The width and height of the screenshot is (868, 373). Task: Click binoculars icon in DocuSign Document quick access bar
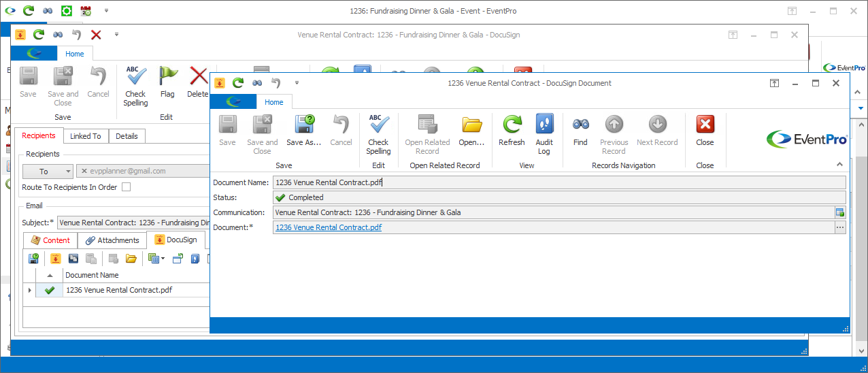click(257, 83)
